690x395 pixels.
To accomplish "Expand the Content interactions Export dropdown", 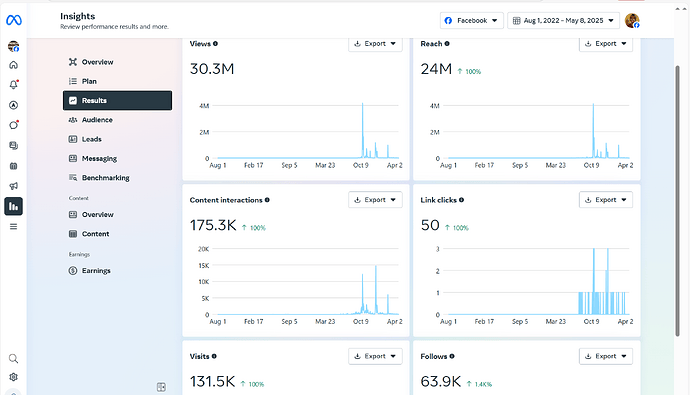I will (x=375, y=200).
